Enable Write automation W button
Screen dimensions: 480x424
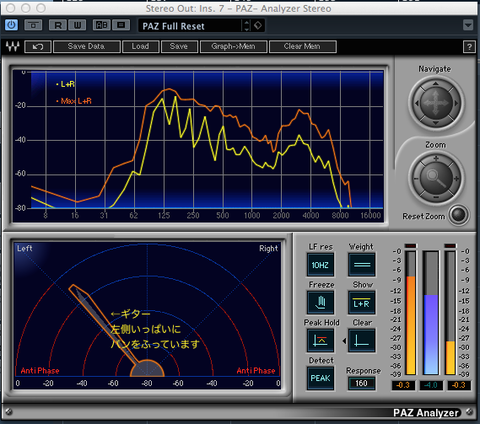(77, 25)
